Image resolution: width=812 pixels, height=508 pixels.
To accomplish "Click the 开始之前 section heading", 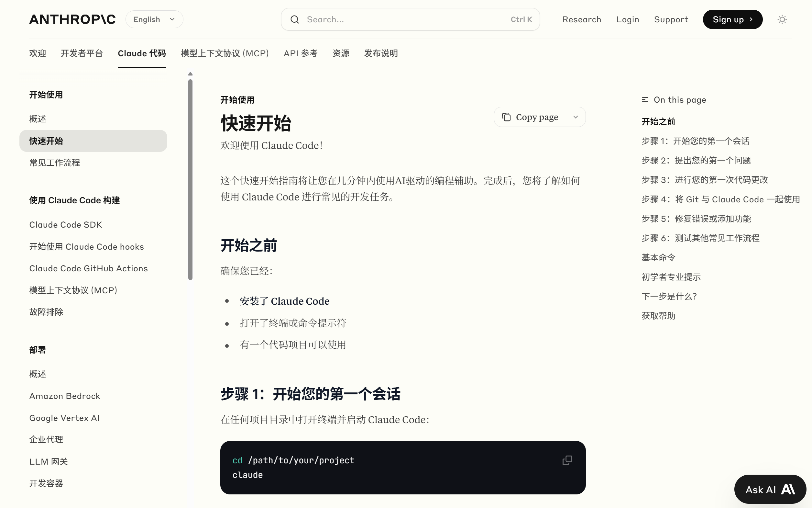I will pos(248,245).
